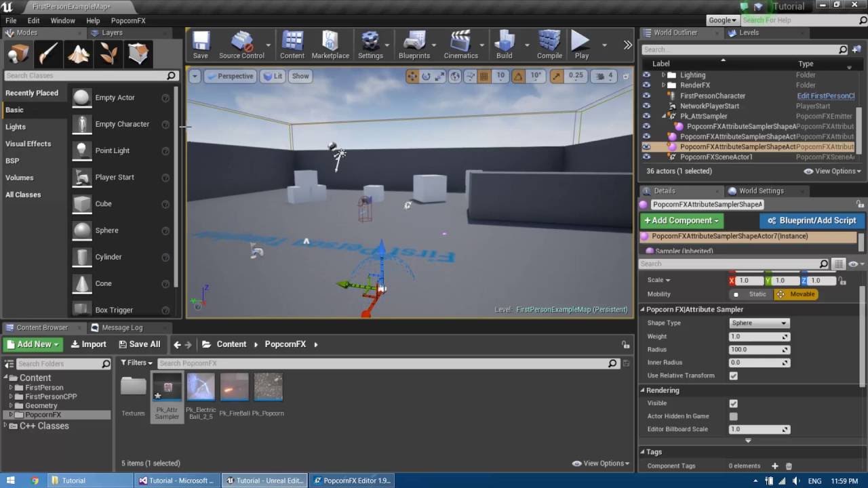Click Save All in Content Browser

pyautogui.click(x=139, y=344)
